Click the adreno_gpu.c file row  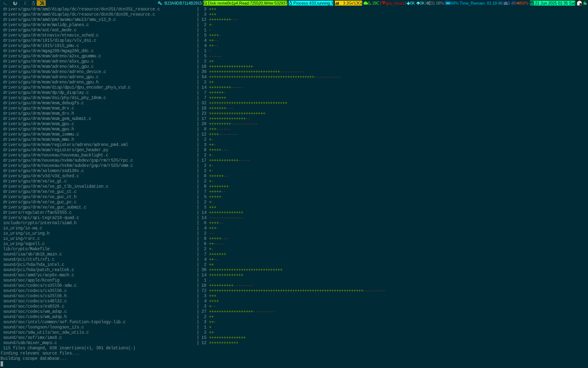click(x=172, y=77)
